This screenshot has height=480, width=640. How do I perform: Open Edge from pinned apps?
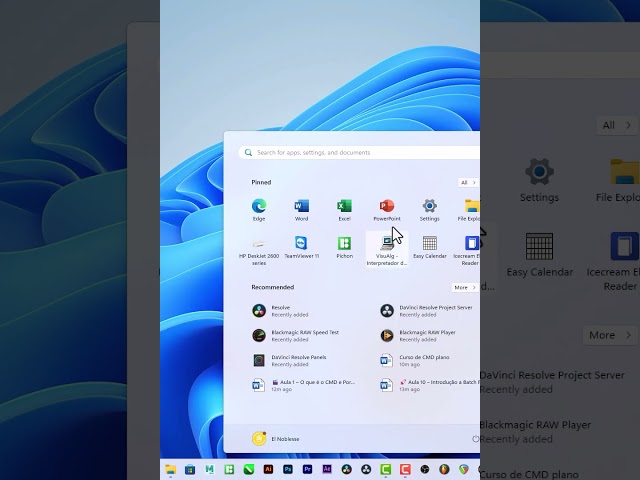click(259, 210)
